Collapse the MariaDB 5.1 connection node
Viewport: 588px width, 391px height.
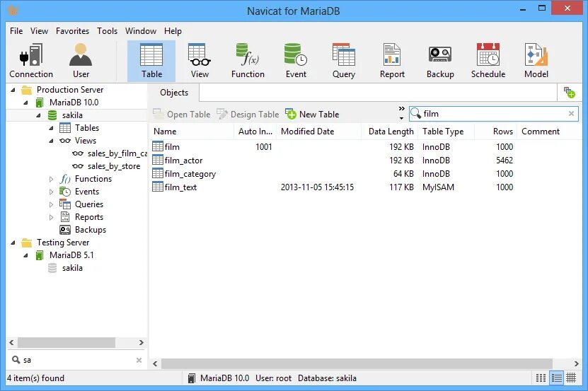tap(26, 256)
